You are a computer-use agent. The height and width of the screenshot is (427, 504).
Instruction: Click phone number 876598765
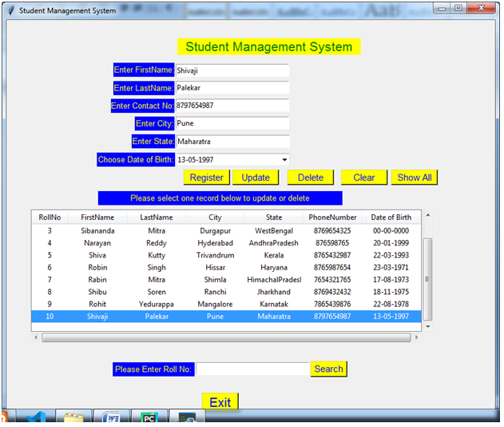332,243
